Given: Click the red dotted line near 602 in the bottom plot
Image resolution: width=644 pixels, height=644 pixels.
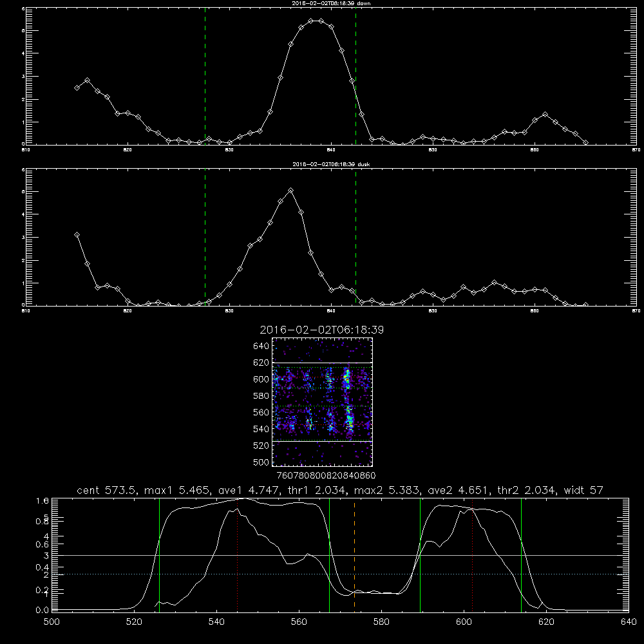Looking at the screenshot, I should tap(472, 554).
